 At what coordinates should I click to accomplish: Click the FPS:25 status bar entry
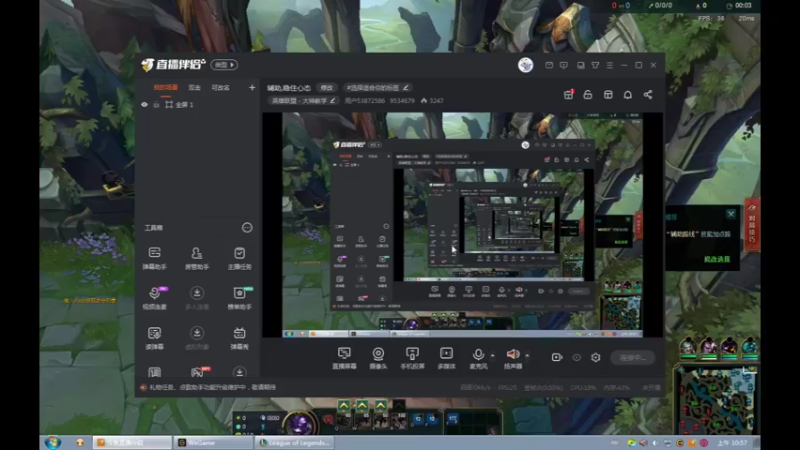tap(507, 388)
